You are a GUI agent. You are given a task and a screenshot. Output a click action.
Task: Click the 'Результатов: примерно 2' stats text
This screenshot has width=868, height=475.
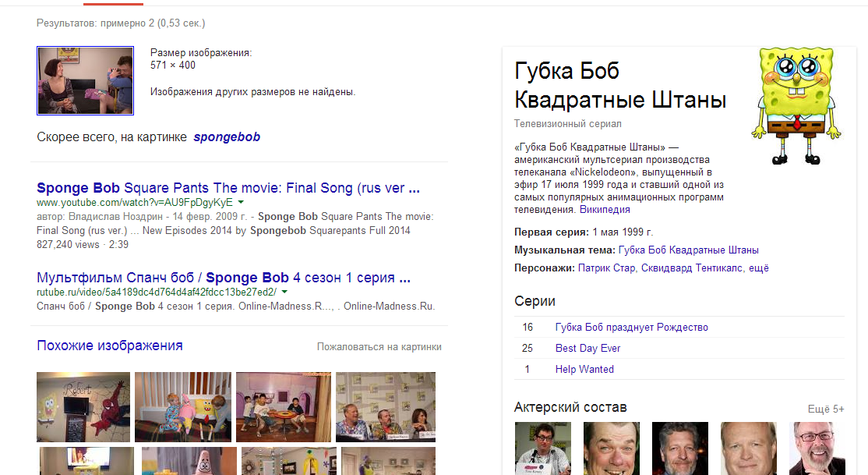point(121,23)
